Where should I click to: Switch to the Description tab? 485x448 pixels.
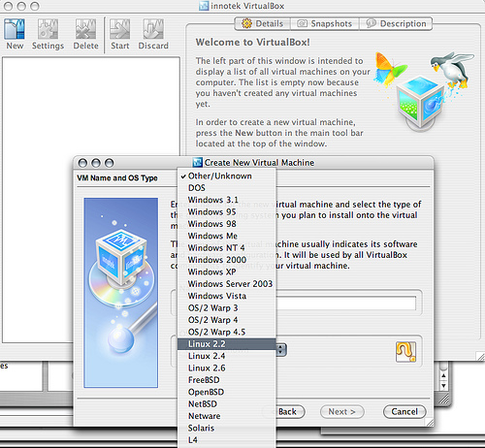coord(396,23)
